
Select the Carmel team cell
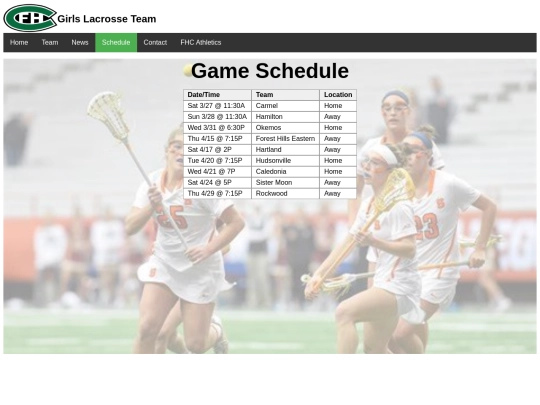point(285,106)
